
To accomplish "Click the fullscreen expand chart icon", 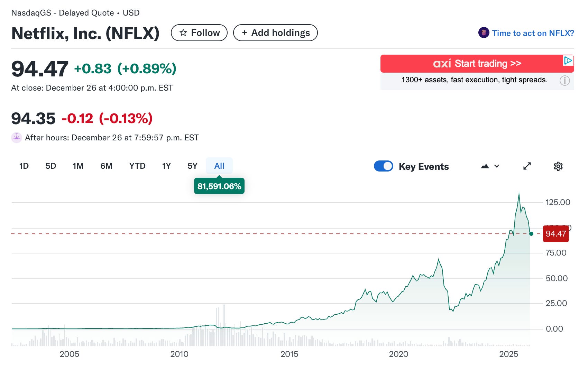I will click(527, 166).
